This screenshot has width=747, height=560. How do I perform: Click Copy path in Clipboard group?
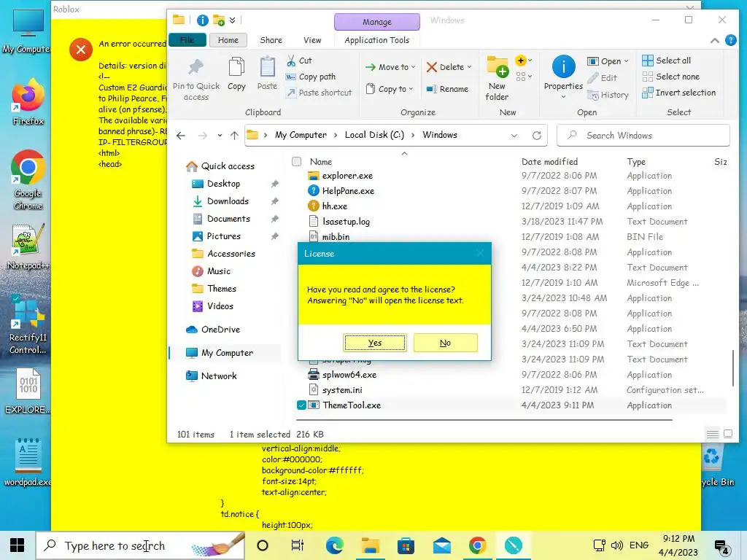pos(311,77)
